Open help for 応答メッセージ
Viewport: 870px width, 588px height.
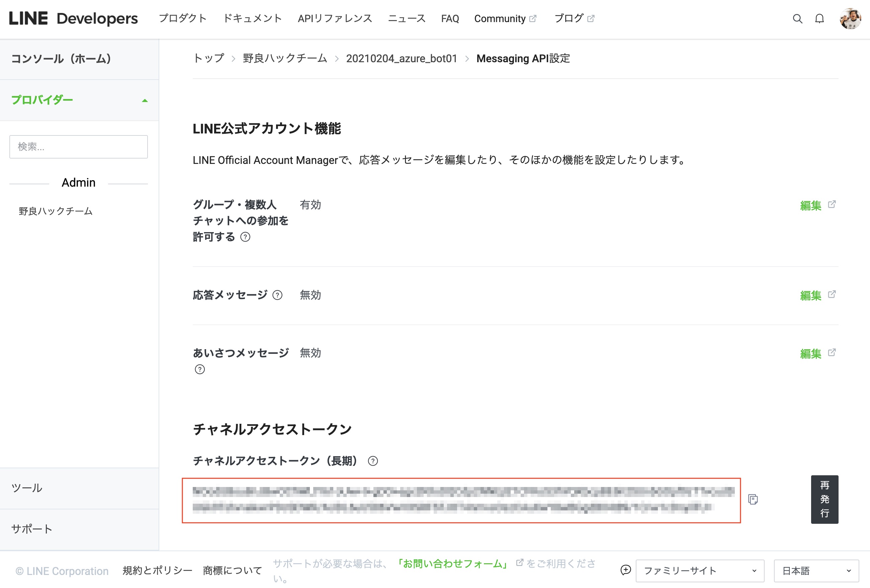(277, 295)
